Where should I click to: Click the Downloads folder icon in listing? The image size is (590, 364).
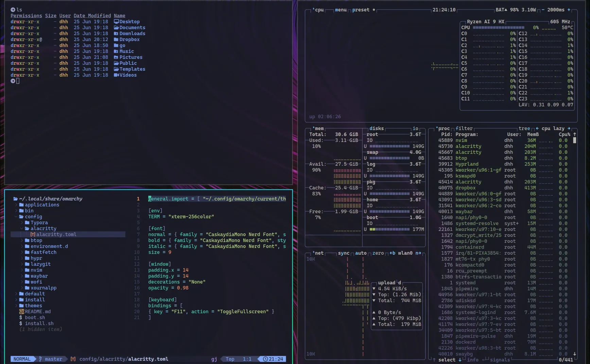pyautogui.click(x=116, y=34)
